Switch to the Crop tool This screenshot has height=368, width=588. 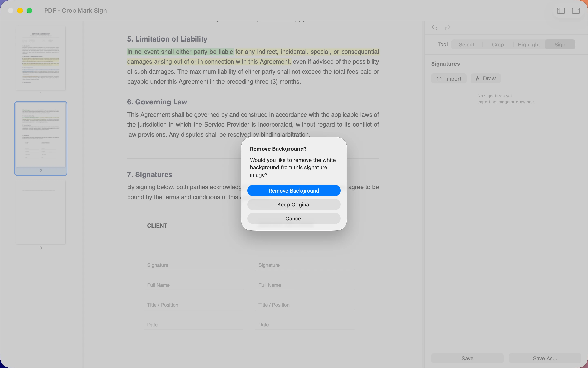click(x=498, y=45)
